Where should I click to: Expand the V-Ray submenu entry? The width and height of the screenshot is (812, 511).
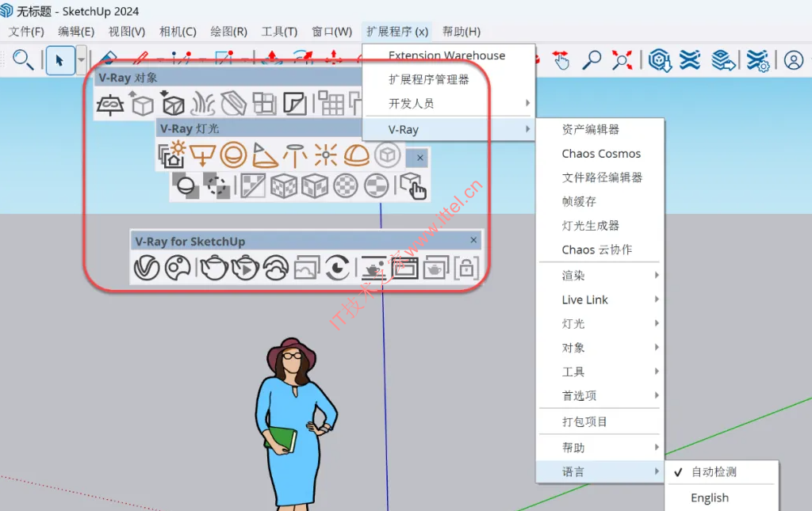point(449,129)
